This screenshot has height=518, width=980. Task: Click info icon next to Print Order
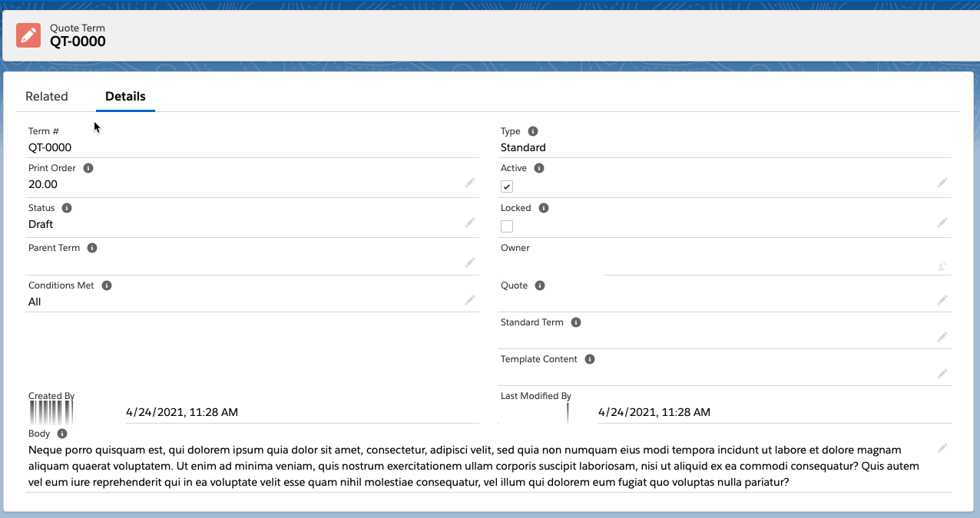[x=88, y=168]
